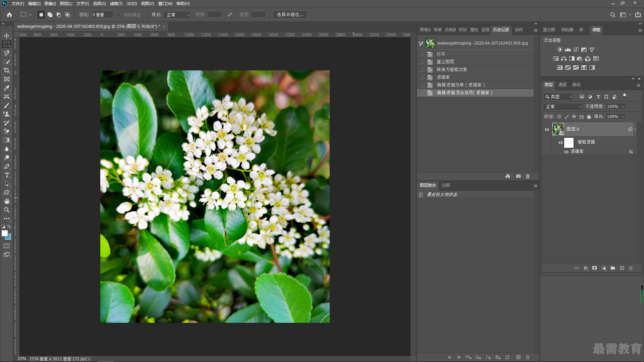
Task: Select the Lasso tool
Action: 7,53
